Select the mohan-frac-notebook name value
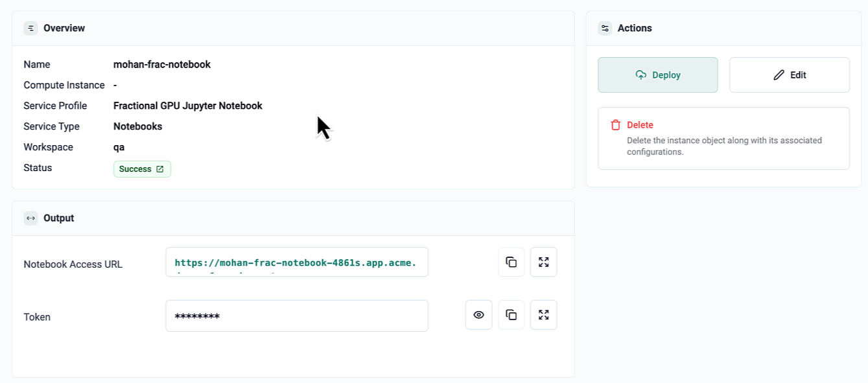This screenshot has height=383, width=868. tap(161, 65)
